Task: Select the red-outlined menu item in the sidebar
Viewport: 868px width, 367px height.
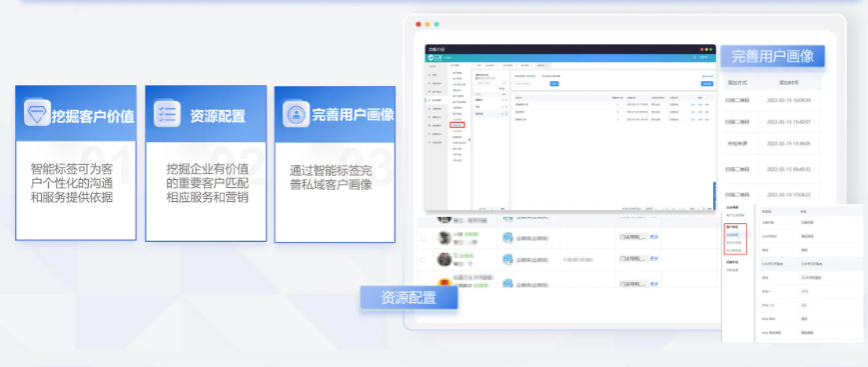Action: click(457, 125)
